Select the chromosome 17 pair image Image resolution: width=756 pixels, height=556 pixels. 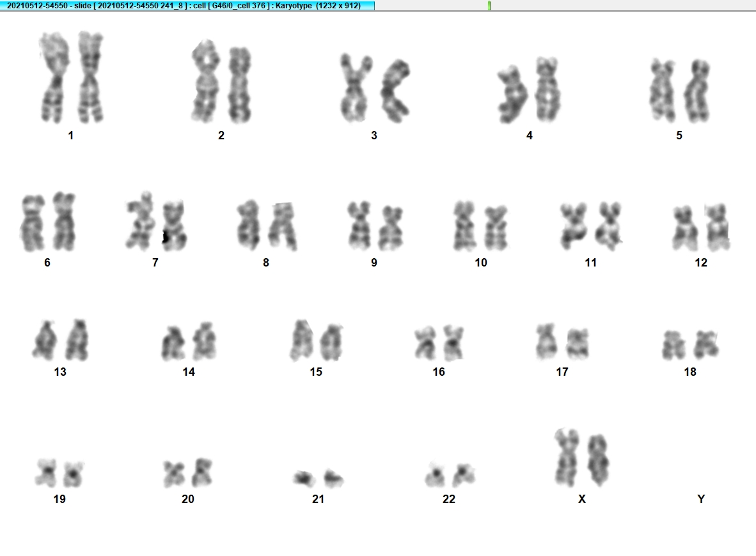562,341
